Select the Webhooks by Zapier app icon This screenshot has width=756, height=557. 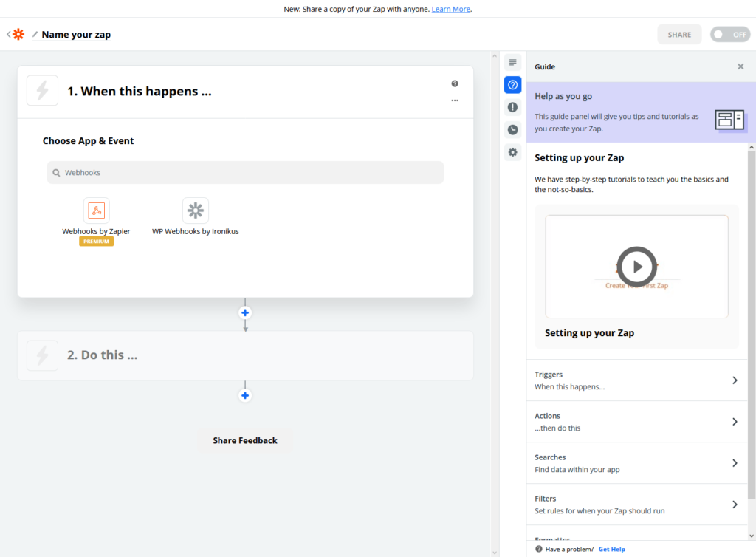pyautogui.click(x=97, y=211)
